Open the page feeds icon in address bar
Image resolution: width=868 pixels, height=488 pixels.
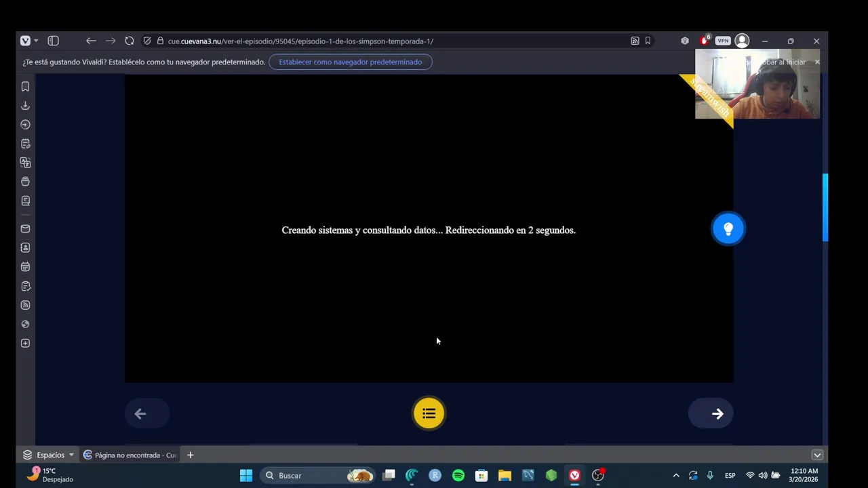tap(635, 41)
